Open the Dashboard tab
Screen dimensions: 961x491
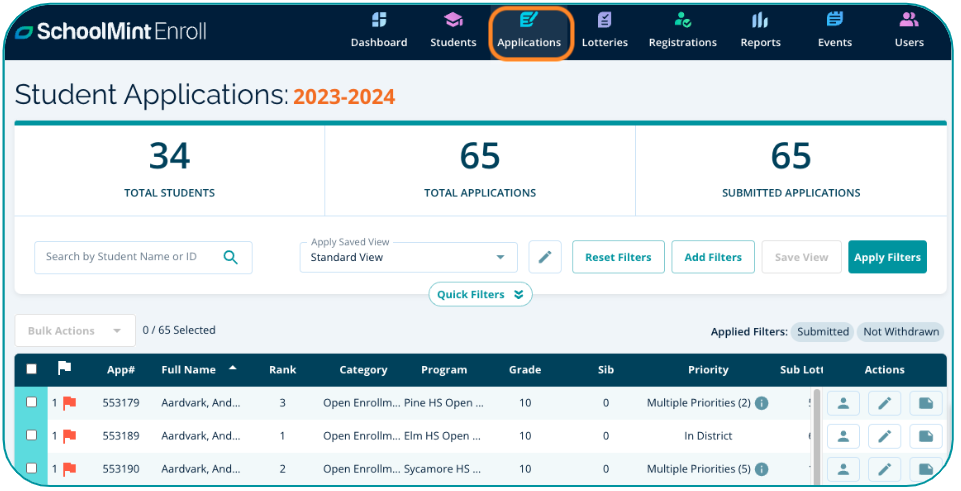click(x=379, y=30)
